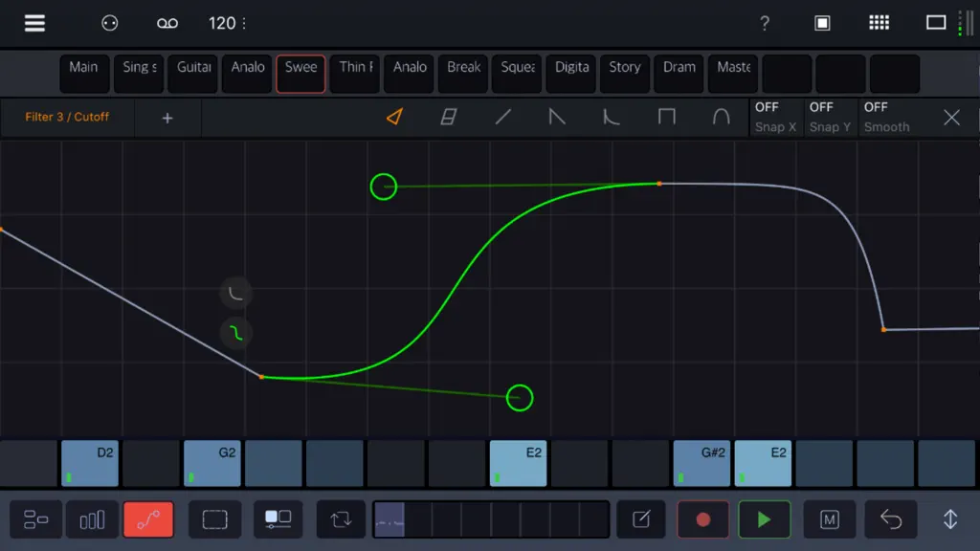
Task: Expand the Filter 3 / Cutoff parameter selector
Action: (67, 117)
